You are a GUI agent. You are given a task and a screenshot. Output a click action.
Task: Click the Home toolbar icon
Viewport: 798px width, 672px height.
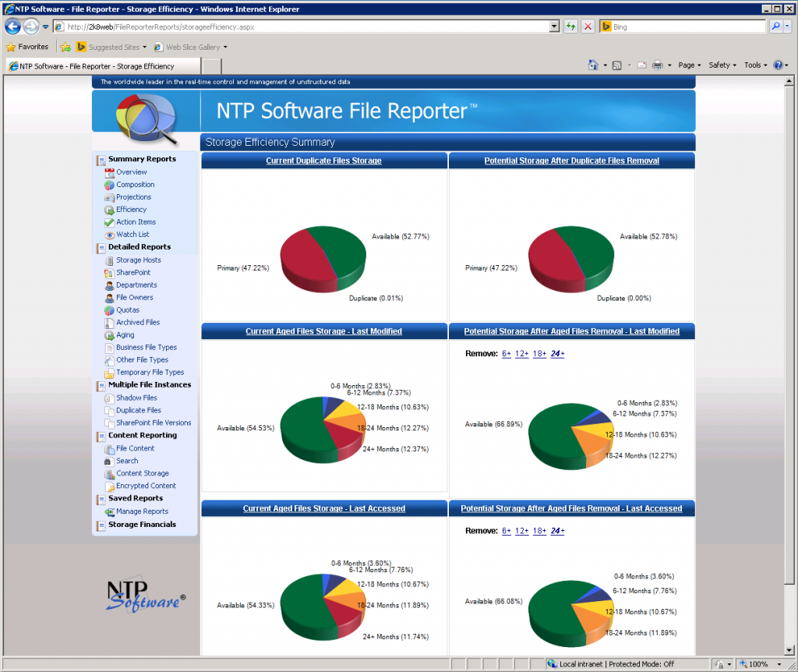pyautogui.click(x=593, y=65)
